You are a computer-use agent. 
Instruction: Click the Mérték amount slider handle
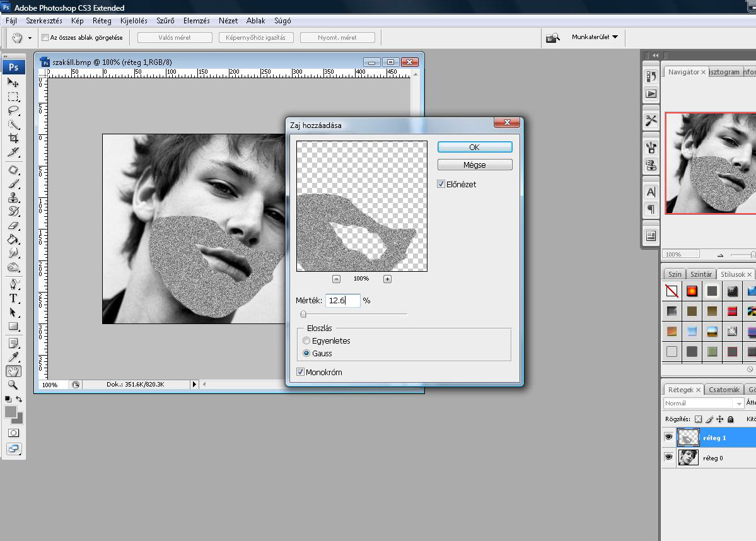coord(303,313)
